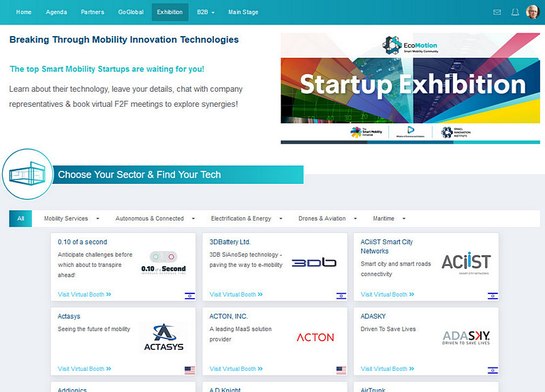Click '3DB SiAnoSep technology' description text
This screenshot has height=392, width=545.
pyautogui.click(x=246, y=260)
